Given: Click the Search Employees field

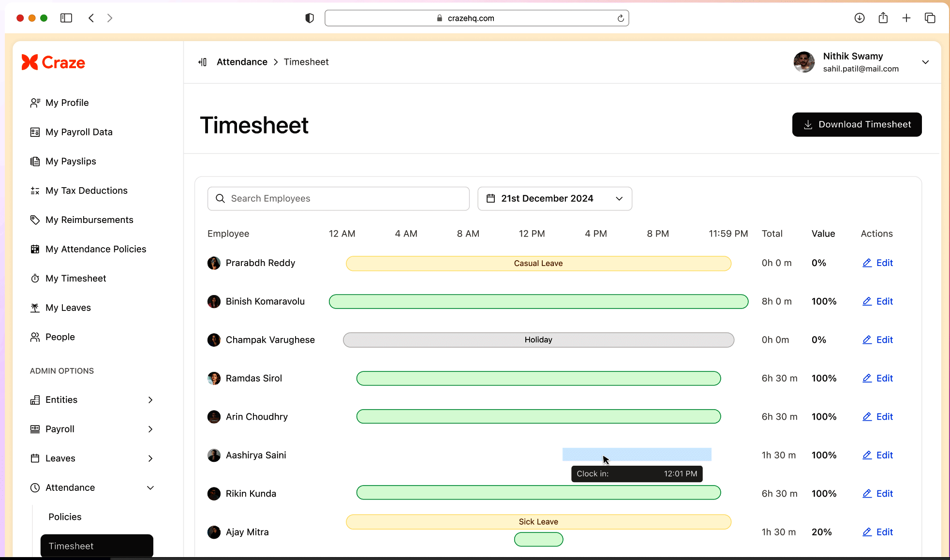Looking at the screenshot, I should 339,199.
